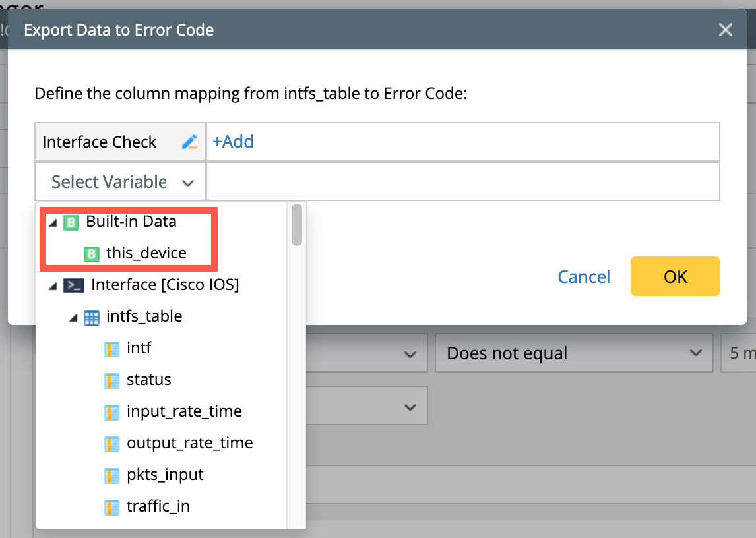Collapse the intfs_table tree node
The height and width of the screenshot is (538, 756).
click(x=73, y=318)
